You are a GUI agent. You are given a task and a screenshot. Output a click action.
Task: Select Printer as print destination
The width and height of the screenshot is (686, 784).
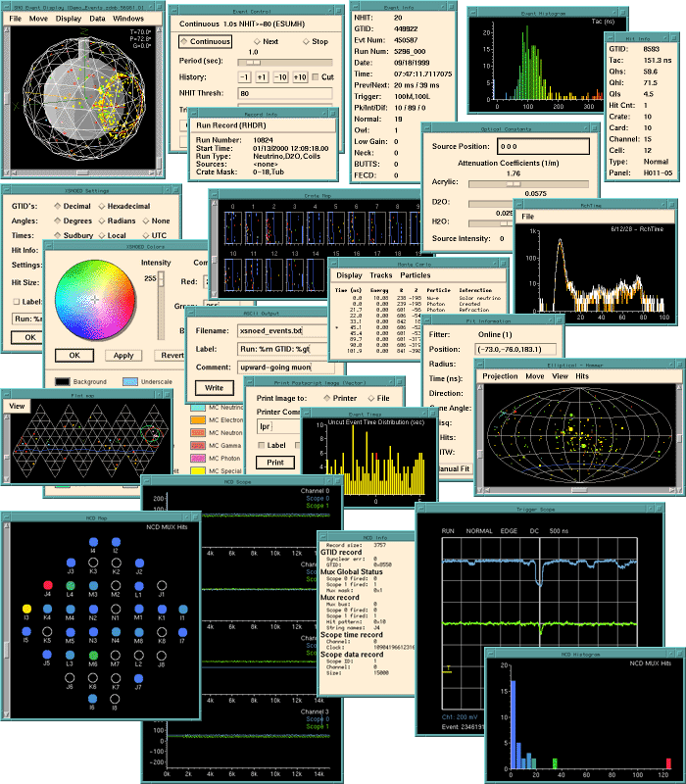pyautogui.click(x=340, y=398)
